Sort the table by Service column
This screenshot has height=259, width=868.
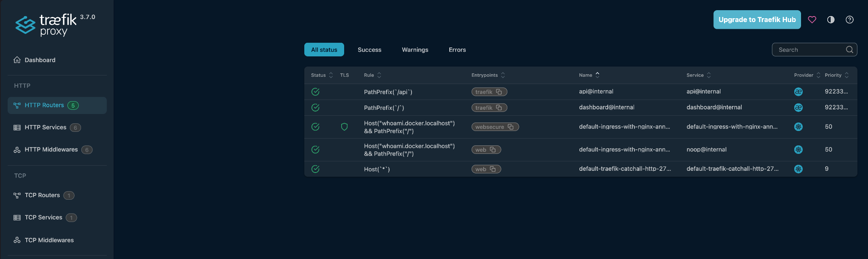point(698,75)
